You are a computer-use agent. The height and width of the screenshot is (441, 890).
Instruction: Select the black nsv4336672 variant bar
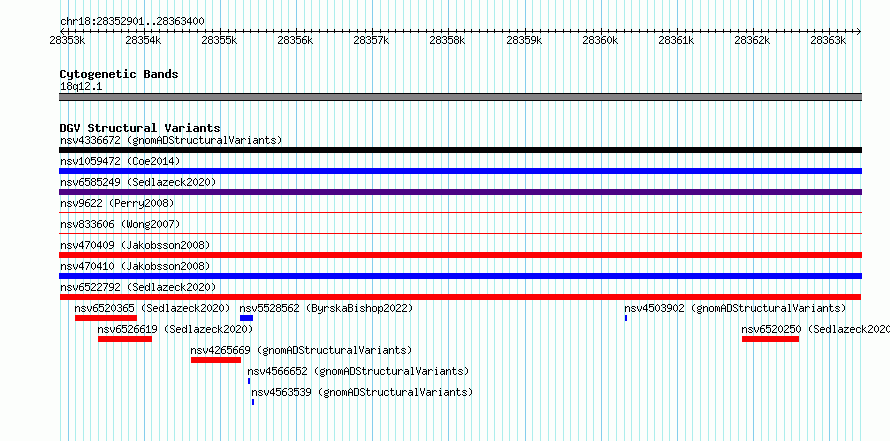[460, 150]
